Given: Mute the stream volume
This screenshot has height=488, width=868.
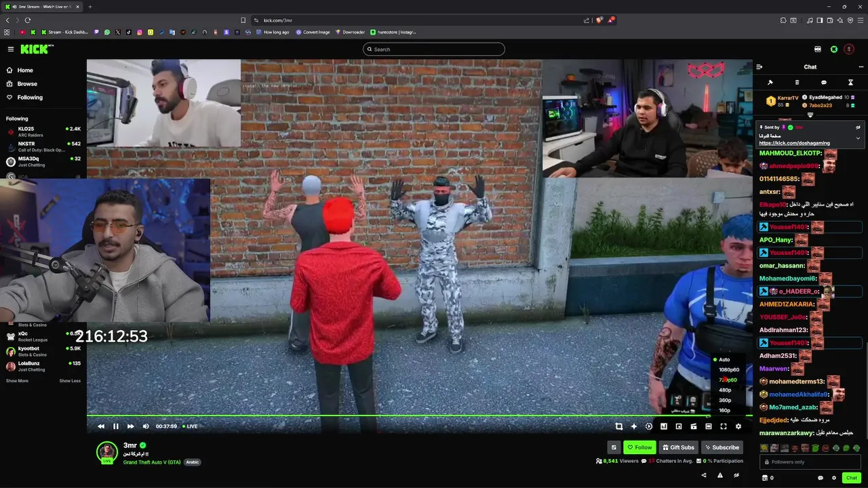Looking at the screenshot, I should 146,426.
